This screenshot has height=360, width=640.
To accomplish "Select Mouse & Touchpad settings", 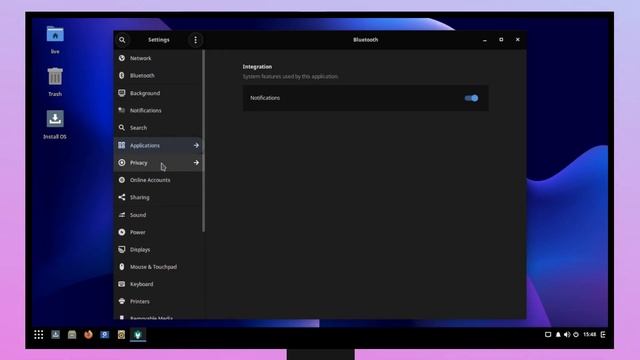I will 158,267.
